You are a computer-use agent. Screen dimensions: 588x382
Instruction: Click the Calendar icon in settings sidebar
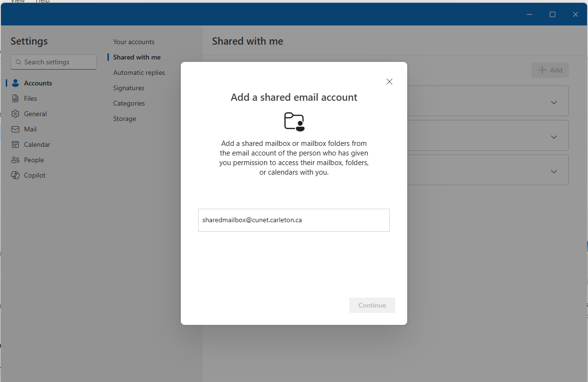[x=15, y=144]
